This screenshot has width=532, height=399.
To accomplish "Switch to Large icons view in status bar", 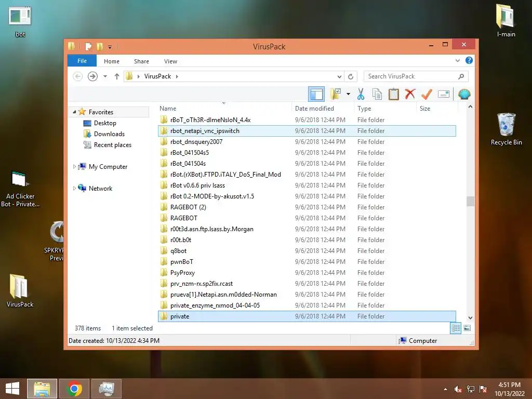I will click(467, 328).
